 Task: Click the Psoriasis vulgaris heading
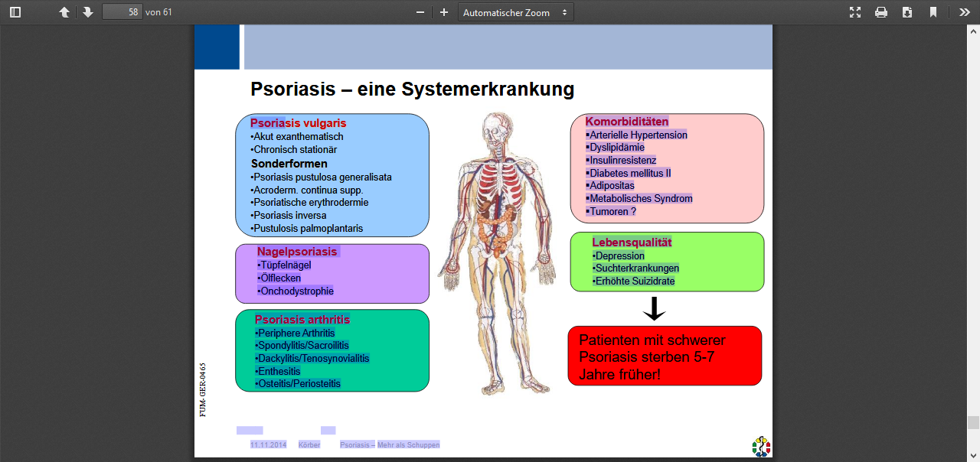pyautogui.click(x=299, y=123)
